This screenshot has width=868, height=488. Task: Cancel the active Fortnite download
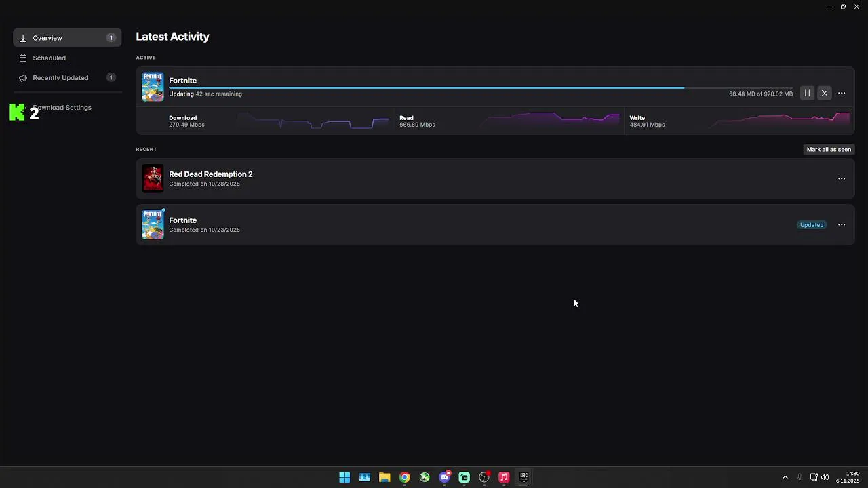click(825, 94)
